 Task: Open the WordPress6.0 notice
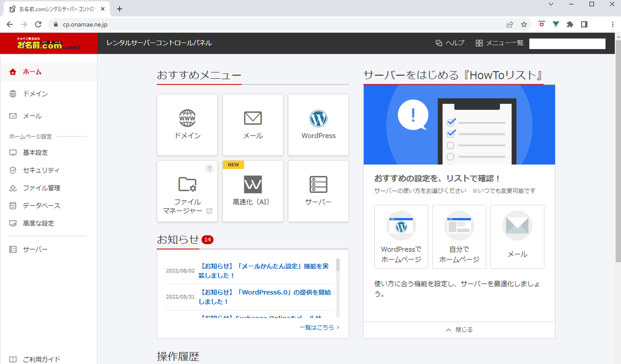click(264, 297)
